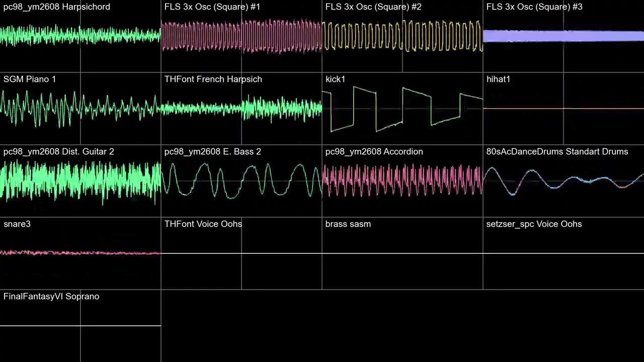The image size is (644, 362).
Task: Click the purple Square #3 waveform band
Action: pyautogui.click(x=563, y=36)
